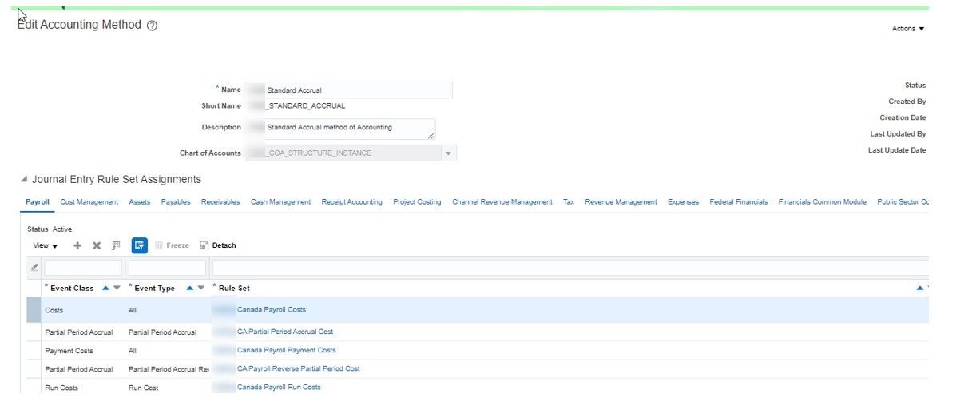Toggle Query By Example filter icon

(139, 245)
